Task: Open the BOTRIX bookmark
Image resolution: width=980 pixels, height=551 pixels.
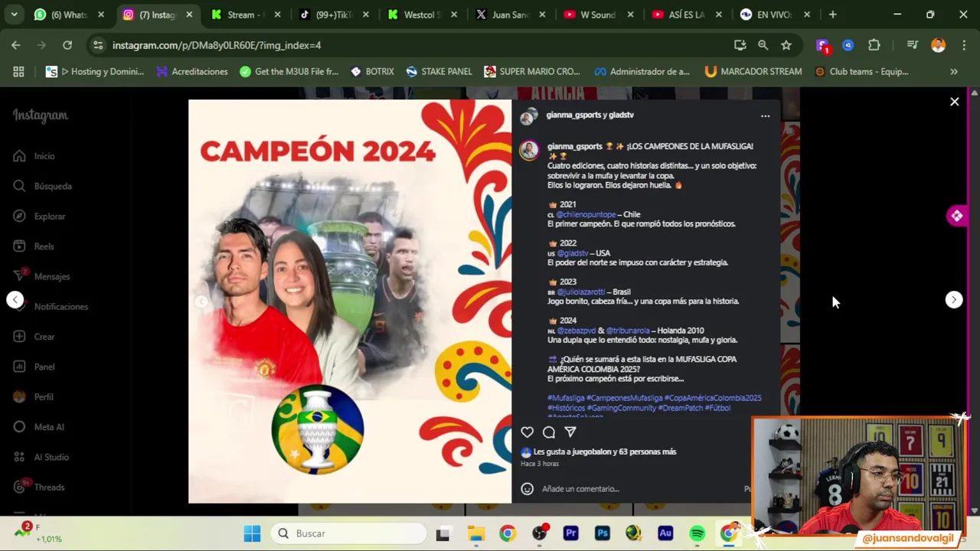Action: click(372, 71)
